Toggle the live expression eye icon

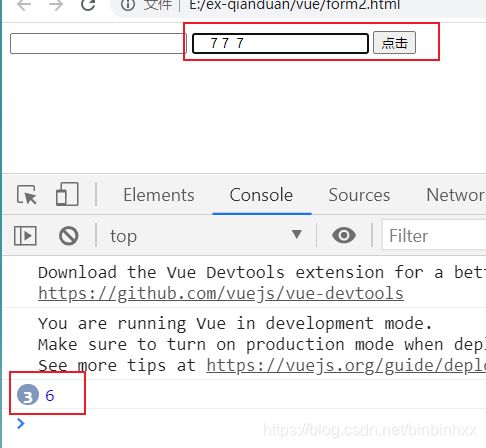pos(344,235)
